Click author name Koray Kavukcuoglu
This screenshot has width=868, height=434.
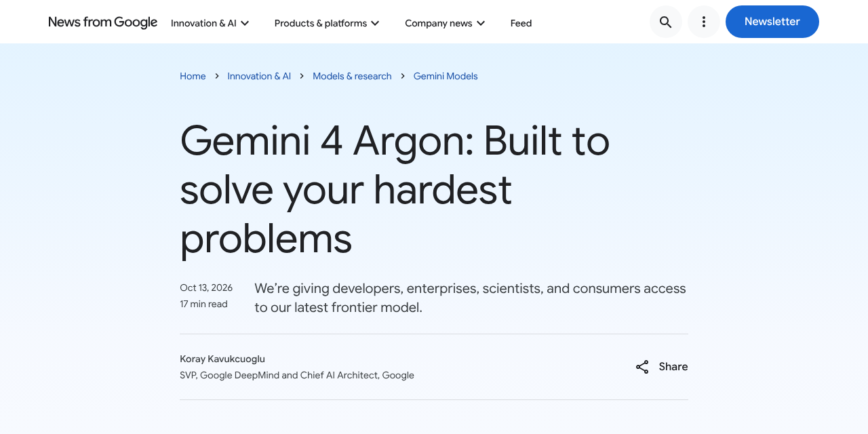pyautogui.click(x=222, y=359)
